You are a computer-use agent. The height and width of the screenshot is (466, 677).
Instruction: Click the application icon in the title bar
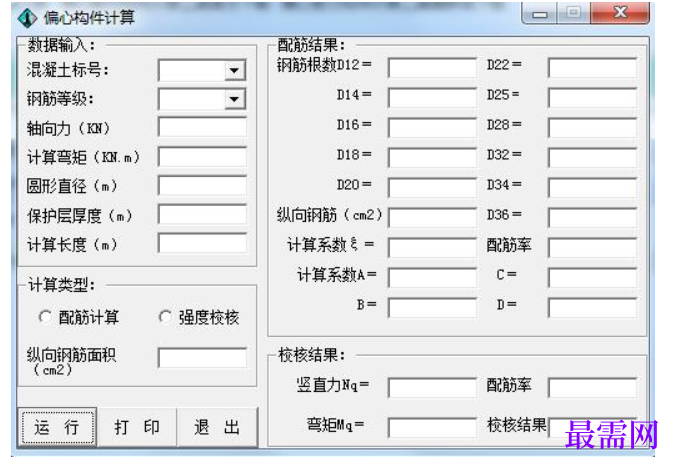click(27, 18)
